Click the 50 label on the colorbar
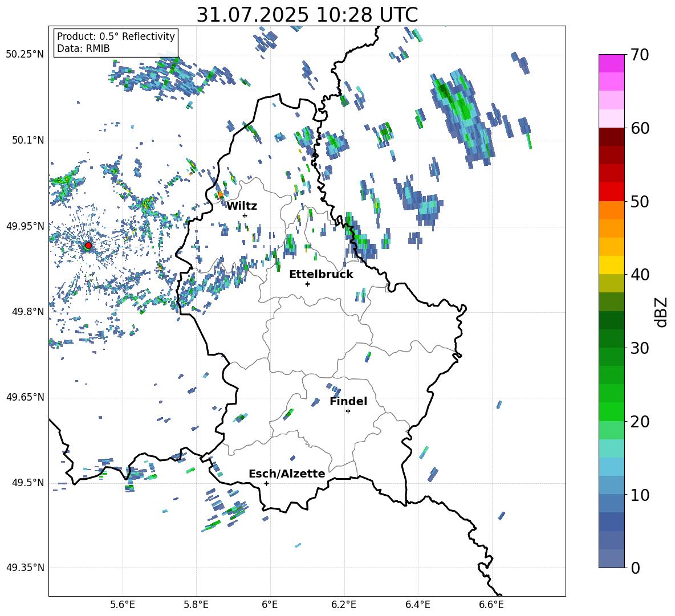675x616 pixels. 640,201
